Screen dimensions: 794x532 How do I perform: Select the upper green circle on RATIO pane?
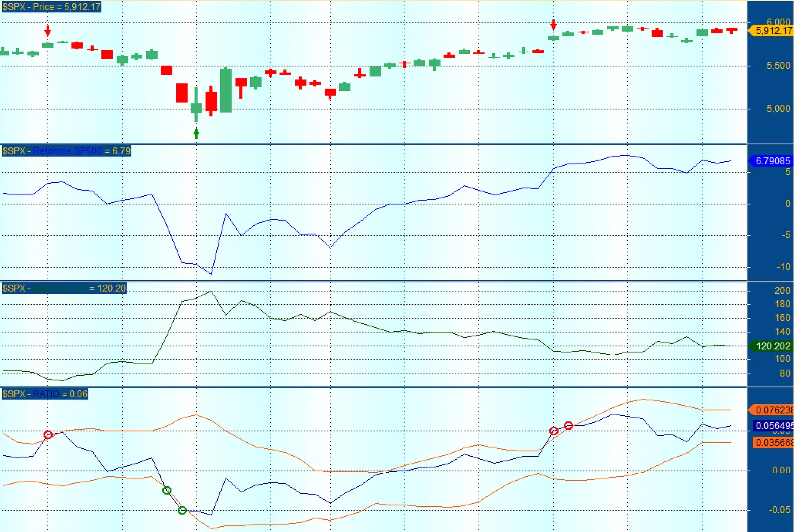click(x=167, y=490)
